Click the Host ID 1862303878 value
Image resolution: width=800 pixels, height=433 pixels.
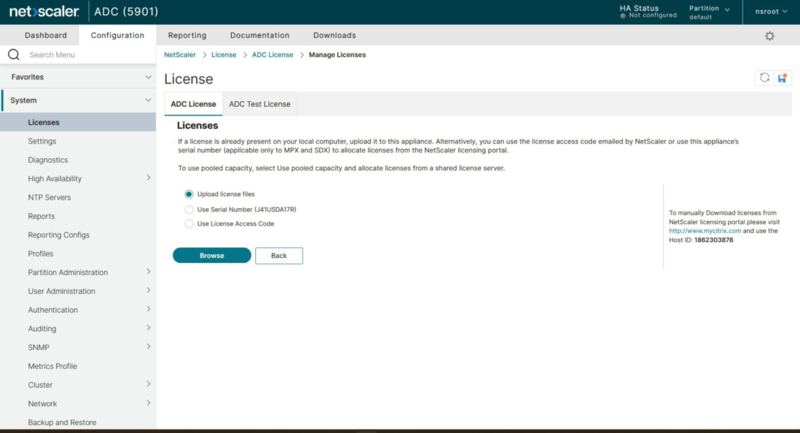point(714,240)
